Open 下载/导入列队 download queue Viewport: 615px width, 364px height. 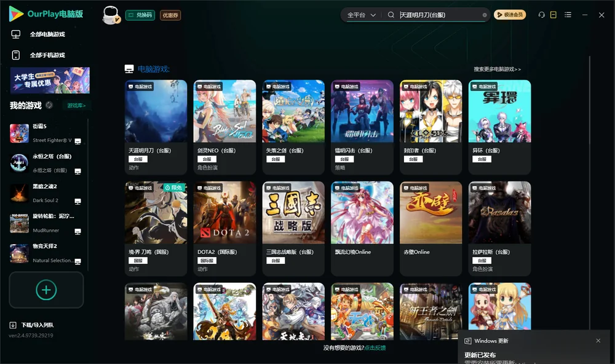pos(32,325)
